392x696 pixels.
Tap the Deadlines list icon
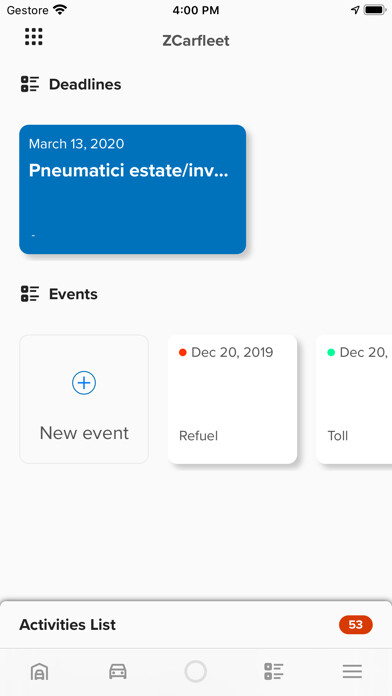click(30, 84)
